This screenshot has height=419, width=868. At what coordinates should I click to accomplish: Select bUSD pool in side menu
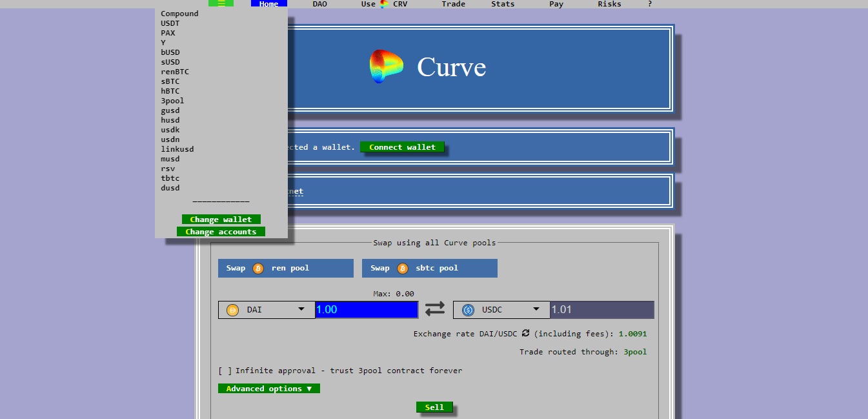[x=170, y=52]
